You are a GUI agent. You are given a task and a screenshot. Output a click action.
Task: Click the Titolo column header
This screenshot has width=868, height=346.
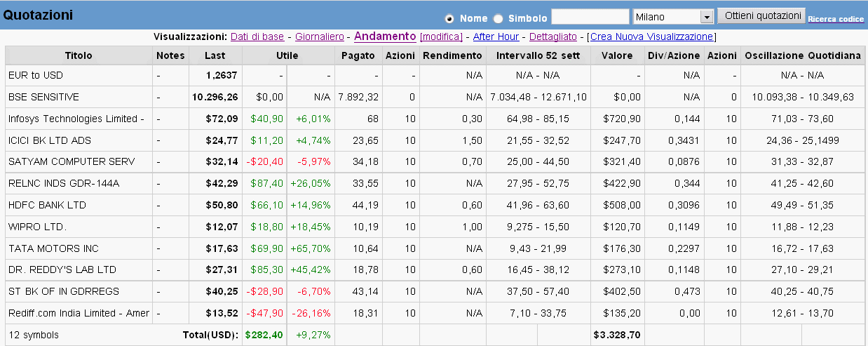coord(79,55)
